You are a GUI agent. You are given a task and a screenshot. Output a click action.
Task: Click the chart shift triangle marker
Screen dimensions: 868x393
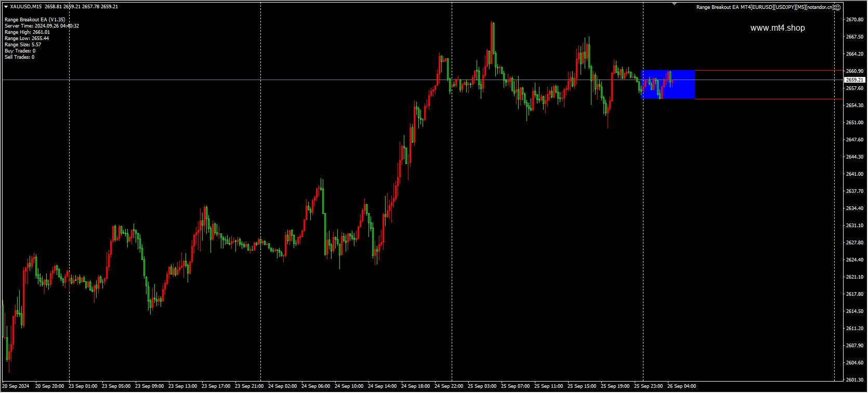click(x=674, y=4)
